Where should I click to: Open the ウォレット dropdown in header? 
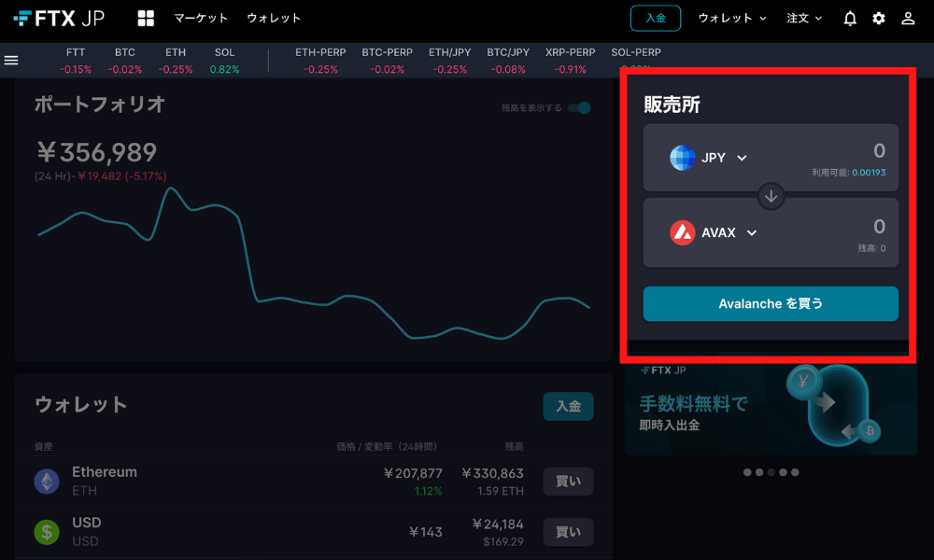point(732,19)
